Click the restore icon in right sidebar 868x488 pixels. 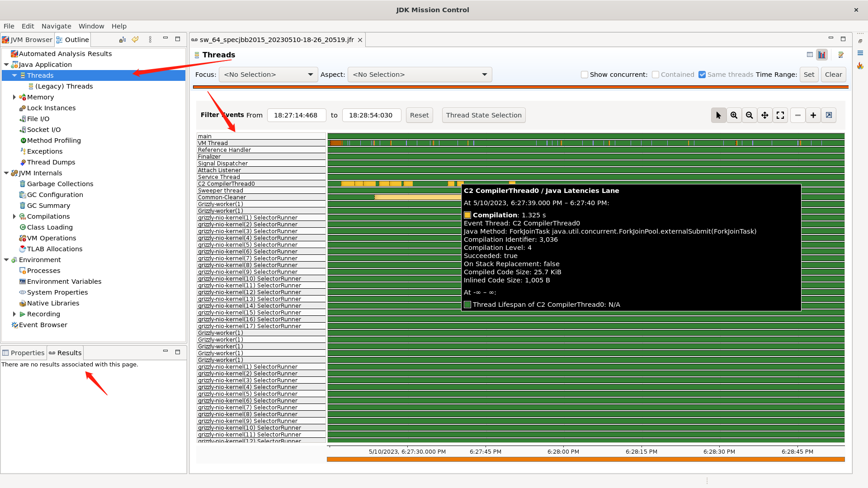[860, 41]
